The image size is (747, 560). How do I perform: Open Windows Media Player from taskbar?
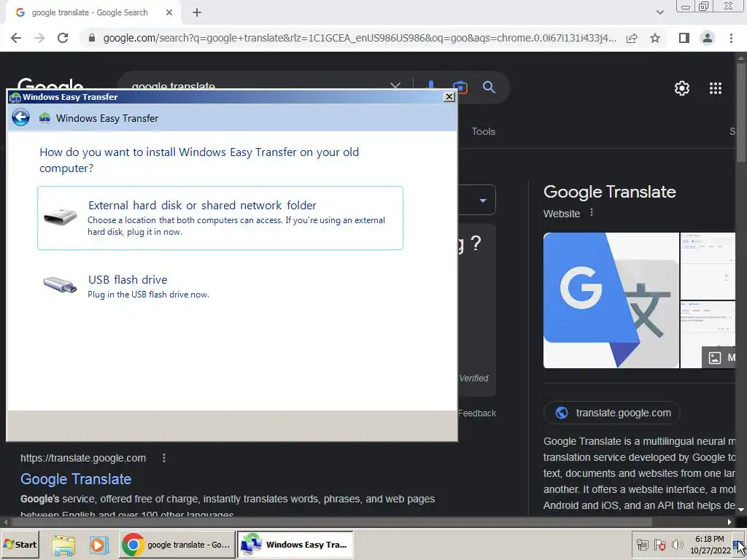(98, 545)
